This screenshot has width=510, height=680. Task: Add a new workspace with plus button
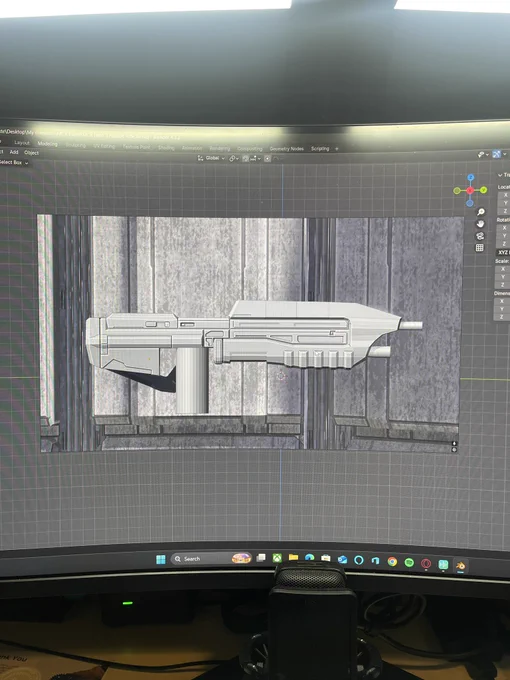pyautogui.click(x=337, y=149)
